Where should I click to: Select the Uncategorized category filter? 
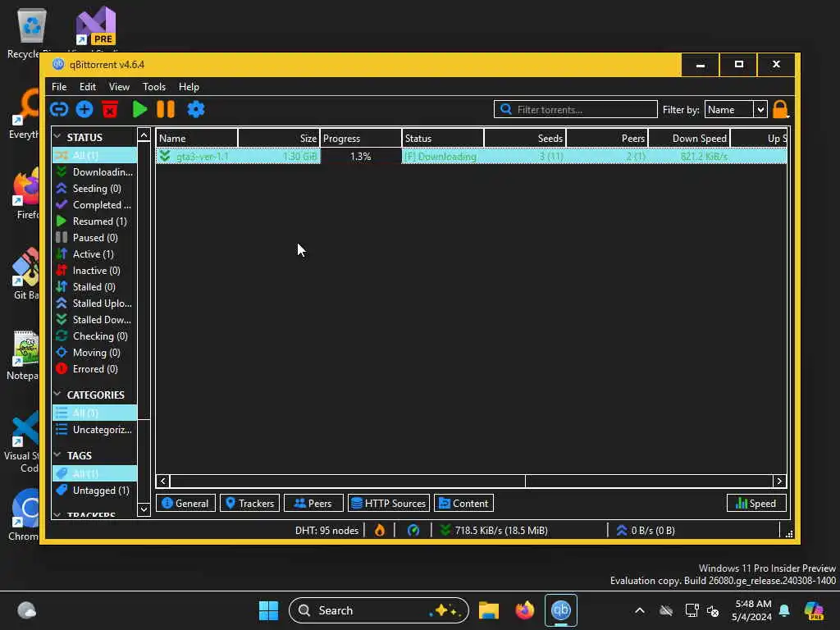tap(94, 430)
